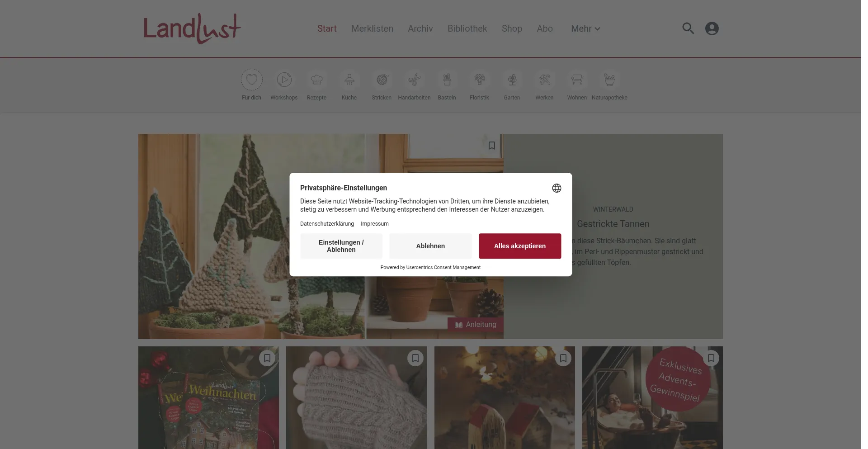Open the Datenschutzerklärung link
The width and height of the screenshot is (868, 449).
point(327,224)
